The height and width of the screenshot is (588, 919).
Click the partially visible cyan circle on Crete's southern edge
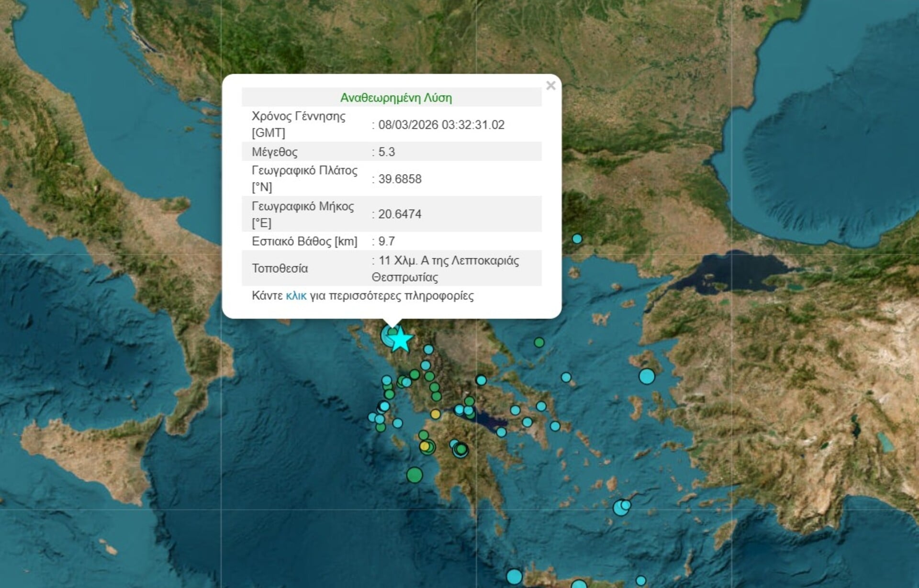(x=579, y=585)
